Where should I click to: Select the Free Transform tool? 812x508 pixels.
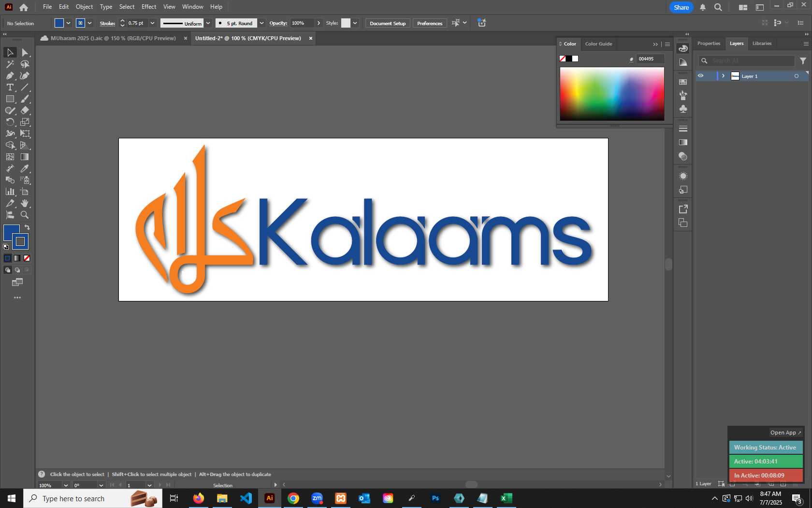25,134
